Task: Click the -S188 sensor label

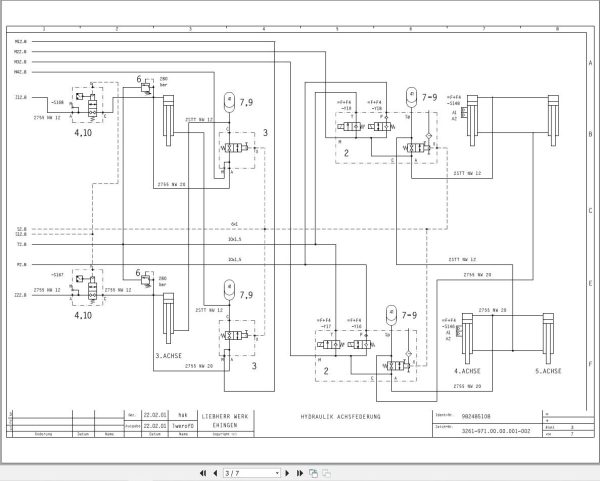Action: 57,103
